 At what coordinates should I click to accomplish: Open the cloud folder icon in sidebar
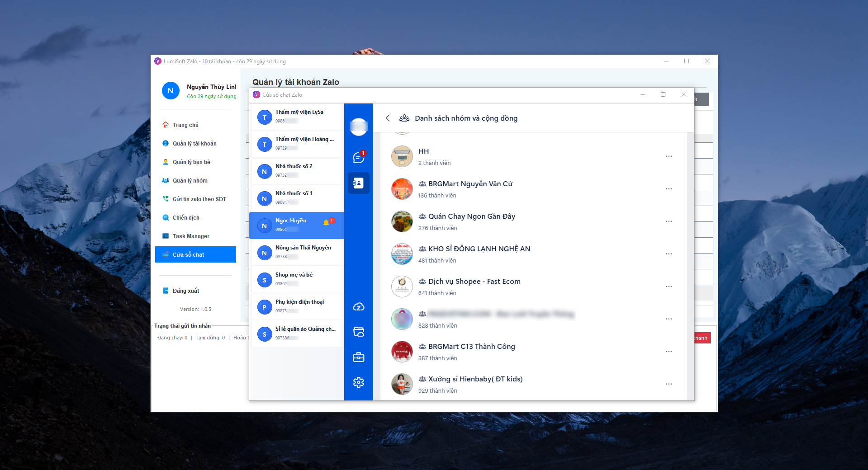[x=358, y=332]
